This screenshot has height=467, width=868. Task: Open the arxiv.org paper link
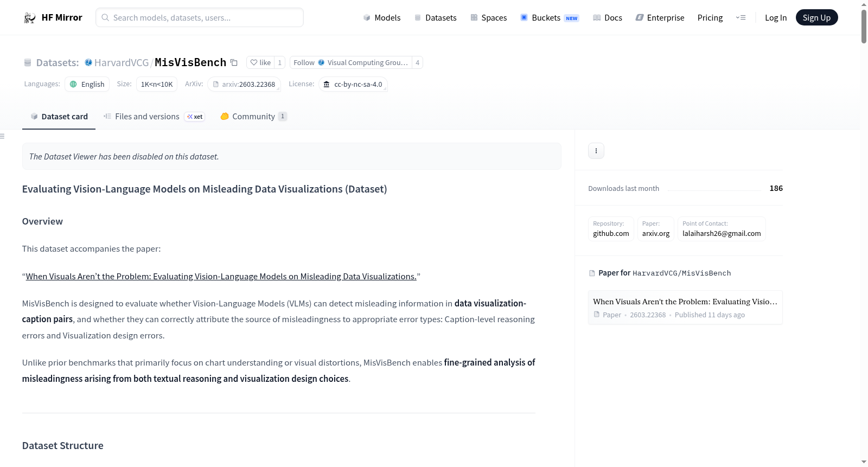pyautogui.click(x=656, y=229)
